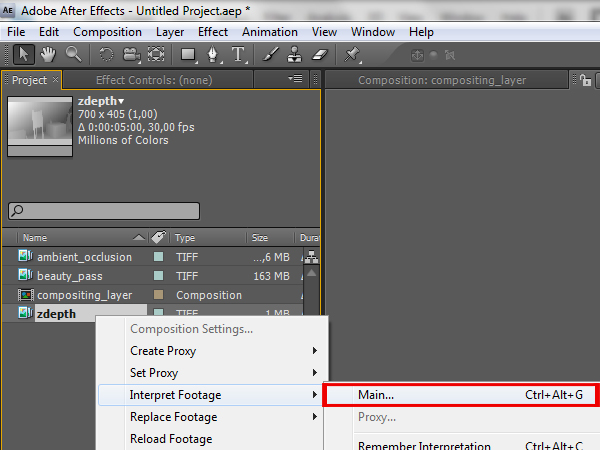Select the Selection arrow tool
600x450 pixels.
click(24, 54)
